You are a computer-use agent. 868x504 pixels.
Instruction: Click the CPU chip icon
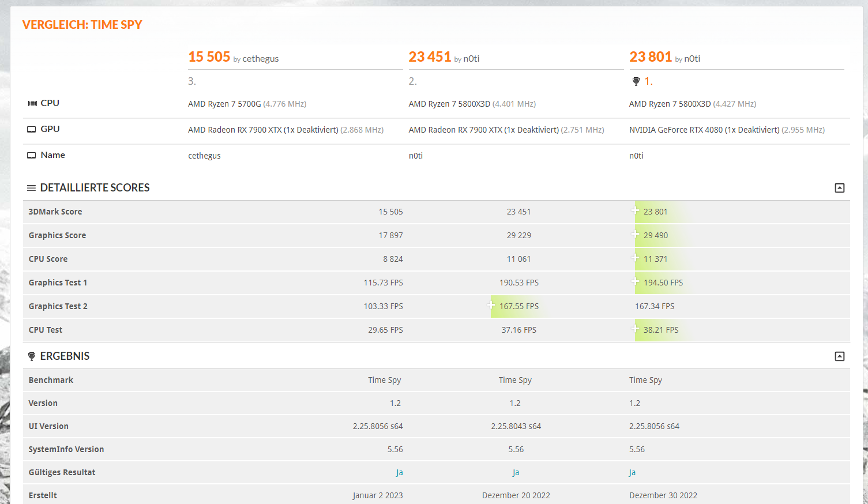(32, 103)
